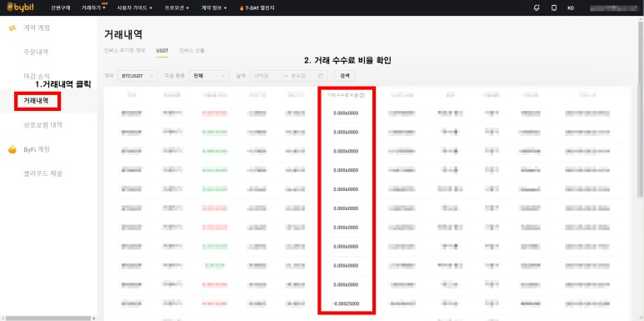Switch to the 인버스 무기한 계약 tab
Image resolution: width=644 pixels, height=321 pixels.
coord(124,51)
